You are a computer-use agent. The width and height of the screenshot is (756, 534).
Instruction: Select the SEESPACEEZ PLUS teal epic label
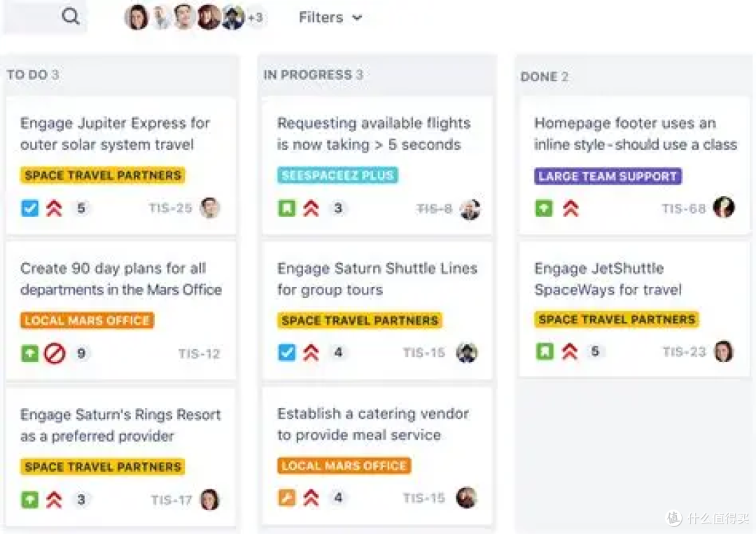337,175
